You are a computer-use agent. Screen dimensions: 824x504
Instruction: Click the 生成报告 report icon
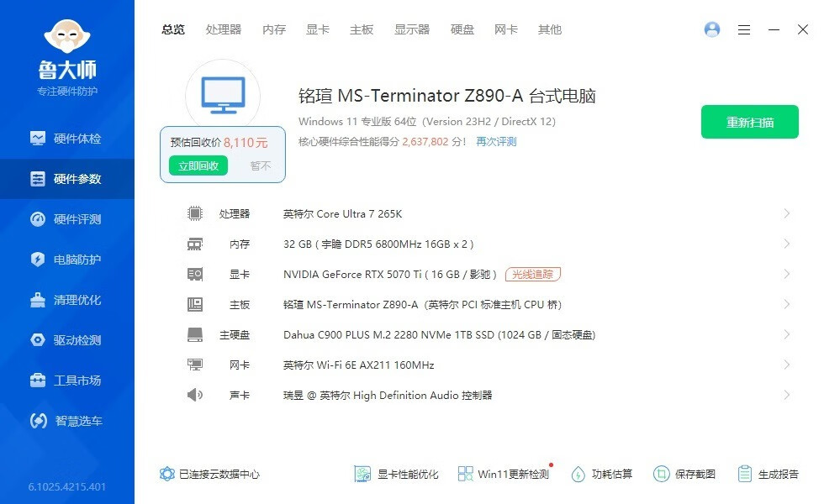pos(745,474)
